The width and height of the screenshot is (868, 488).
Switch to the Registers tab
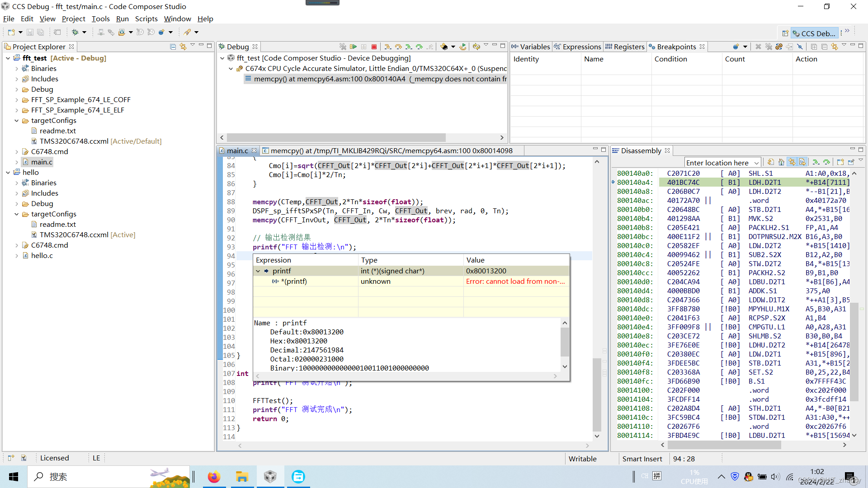[x=624, y=47]
